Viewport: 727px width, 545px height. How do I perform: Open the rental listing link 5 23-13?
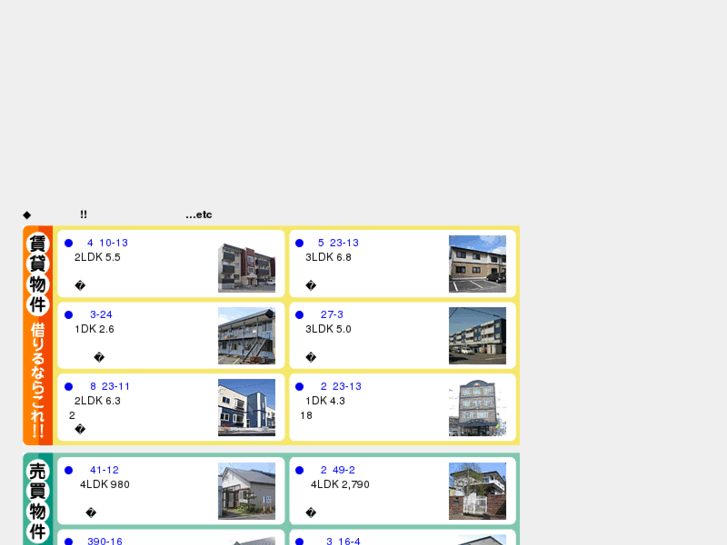point(338,243)
